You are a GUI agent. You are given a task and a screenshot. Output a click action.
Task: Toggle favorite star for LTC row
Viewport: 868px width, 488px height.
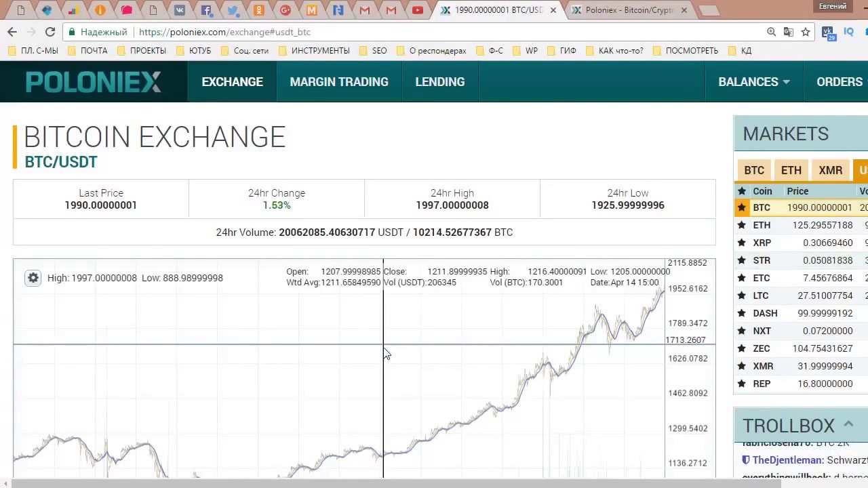coord(742,296)
